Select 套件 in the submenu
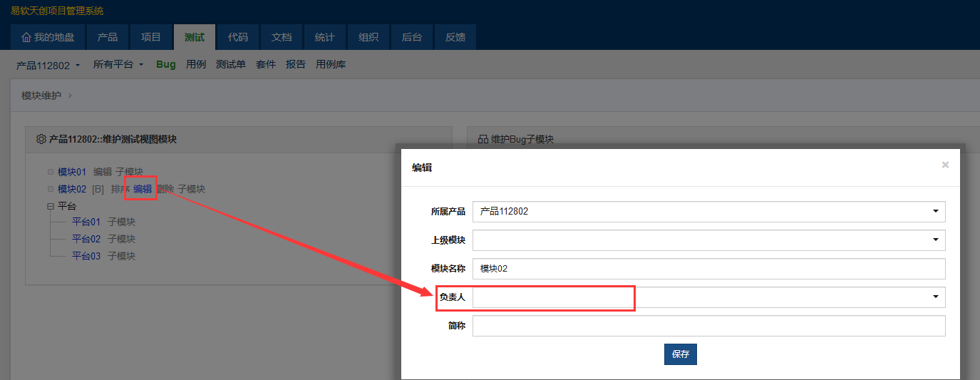Screen dimensions: 980x380 click(x=266, y=64)
